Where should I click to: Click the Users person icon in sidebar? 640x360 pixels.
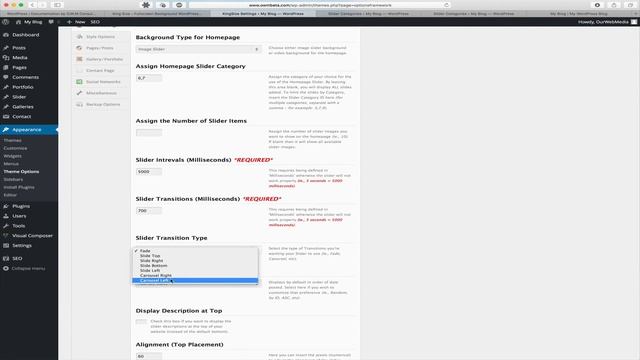[6, 216]
